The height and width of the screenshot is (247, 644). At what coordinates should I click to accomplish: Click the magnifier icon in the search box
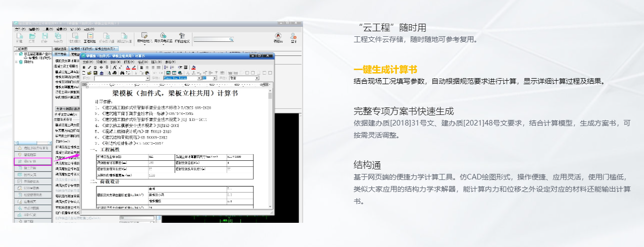tap(231, 39)
